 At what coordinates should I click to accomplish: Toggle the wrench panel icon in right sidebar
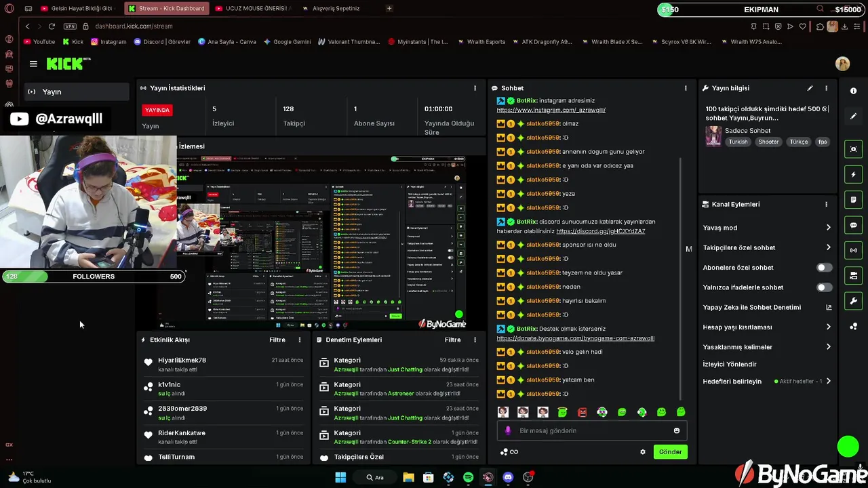[853, 301]
